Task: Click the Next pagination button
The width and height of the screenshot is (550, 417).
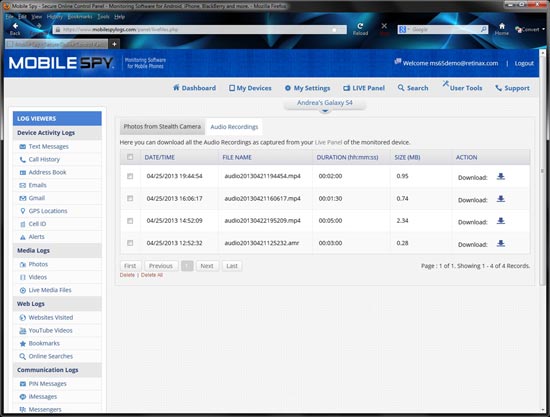Action: pos(207,266)
